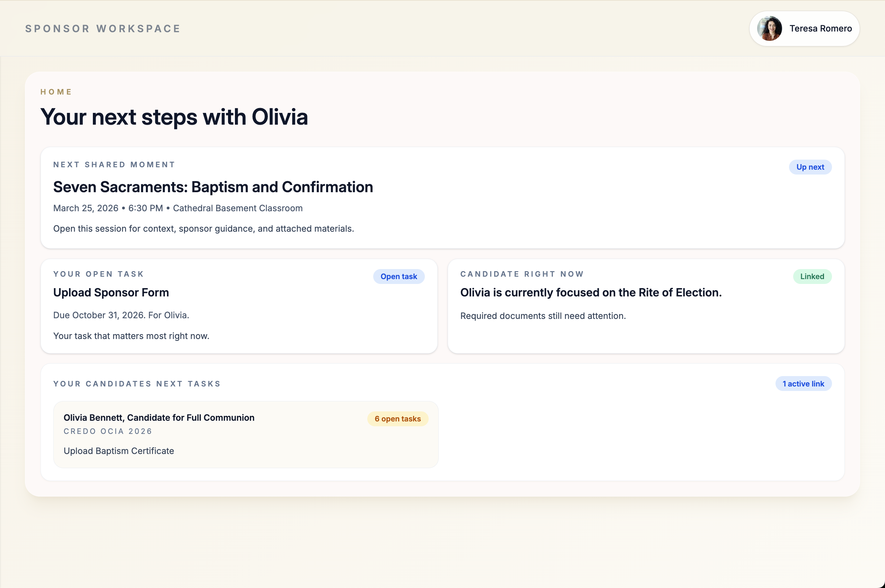Click the Credo OCIA 2026 program label
Image resolution: width=885 pixels, height=588 pixels.
point(108,431)
